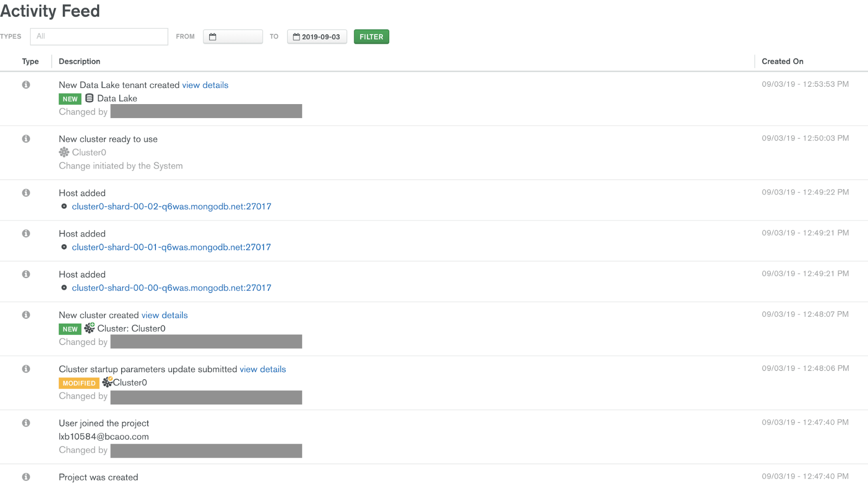Click info icon for New cluster ready event

(26, 139)
